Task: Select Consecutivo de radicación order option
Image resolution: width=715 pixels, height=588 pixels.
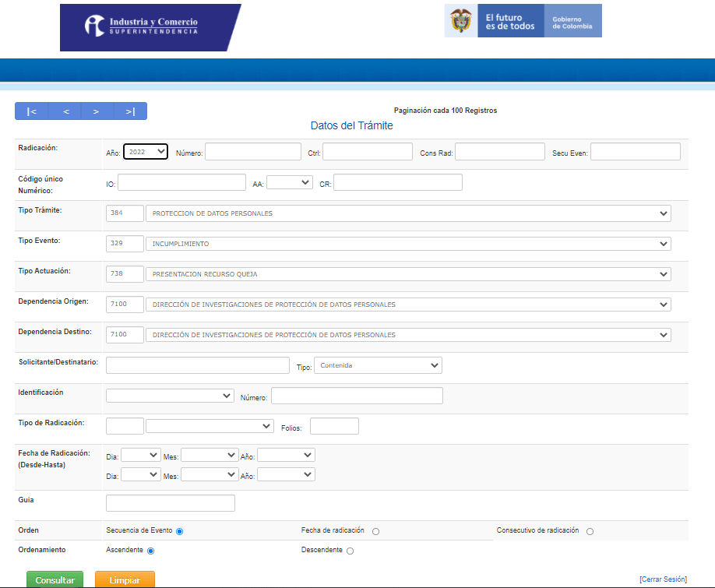Action: 590,531
